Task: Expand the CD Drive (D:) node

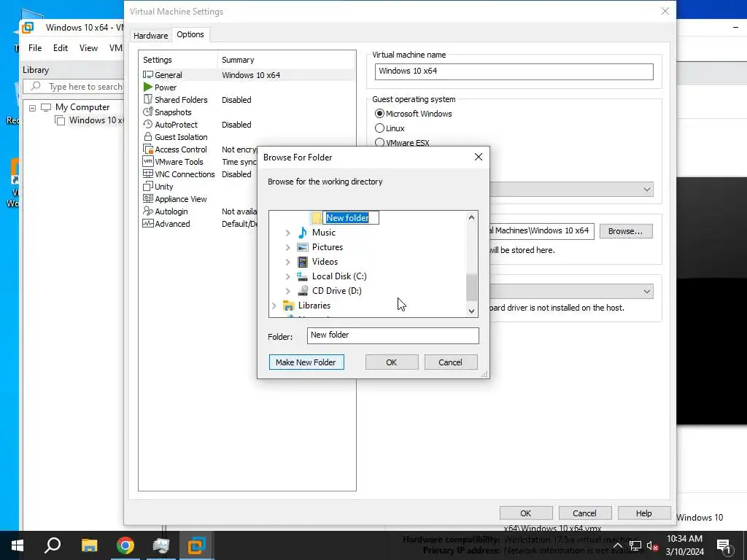Action: point(287,291)
